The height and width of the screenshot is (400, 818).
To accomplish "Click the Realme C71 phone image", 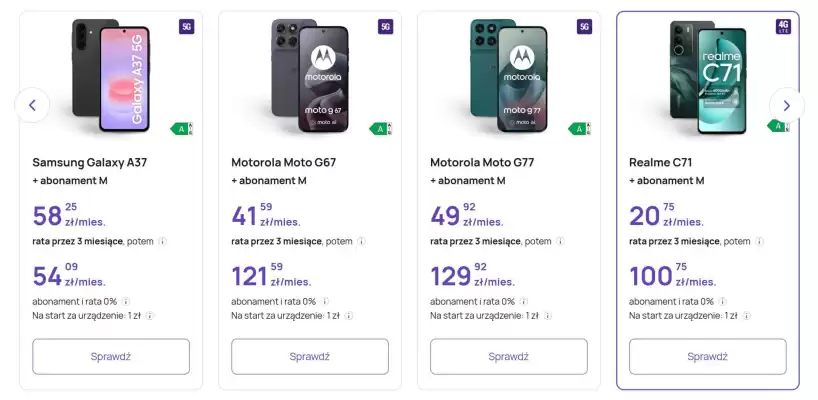I will click(708, 77).
